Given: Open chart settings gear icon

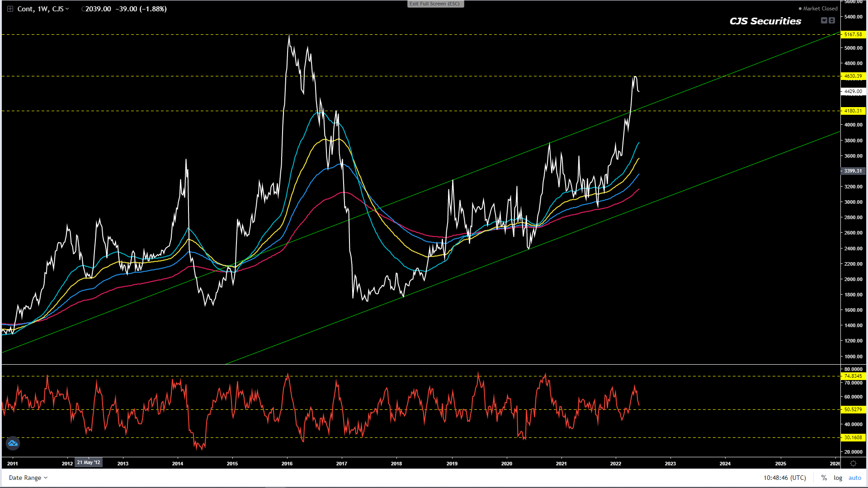Looking at the screenshot, I should point(853,464).
